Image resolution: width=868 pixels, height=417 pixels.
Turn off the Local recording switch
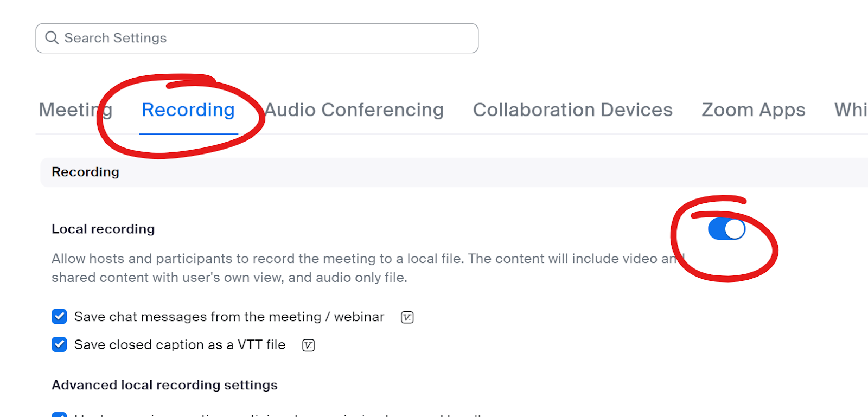[726, 229]
